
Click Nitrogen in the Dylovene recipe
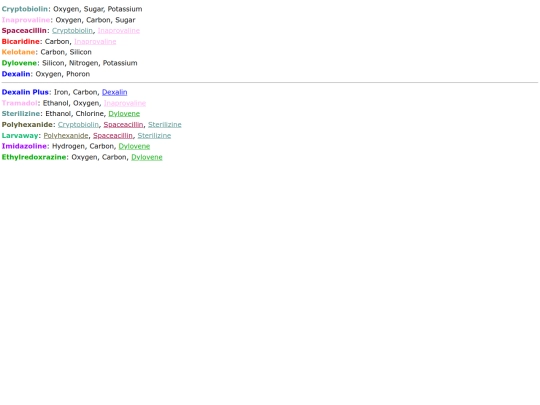click(x=83, y=63)
